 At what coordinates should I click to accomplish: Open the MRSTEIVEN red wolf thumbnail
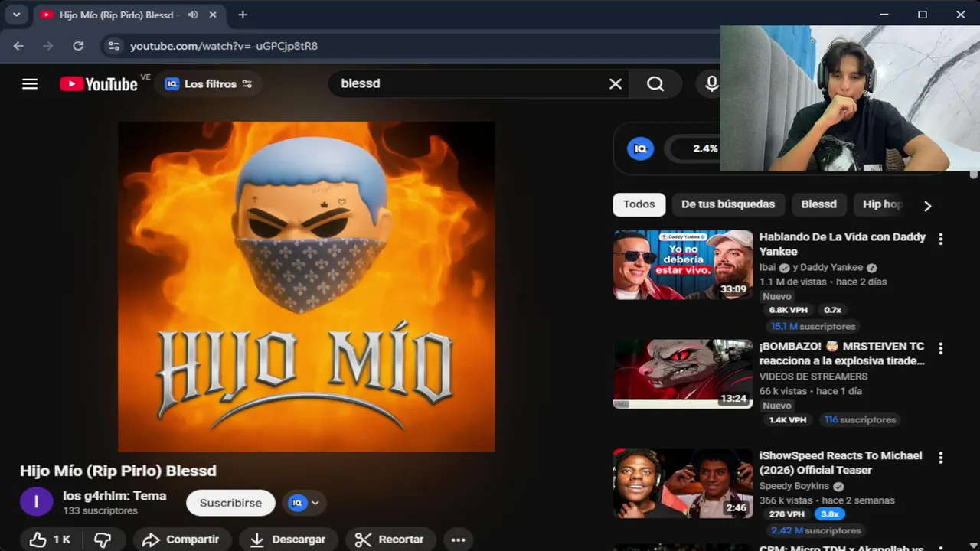(x=683, y=374)
